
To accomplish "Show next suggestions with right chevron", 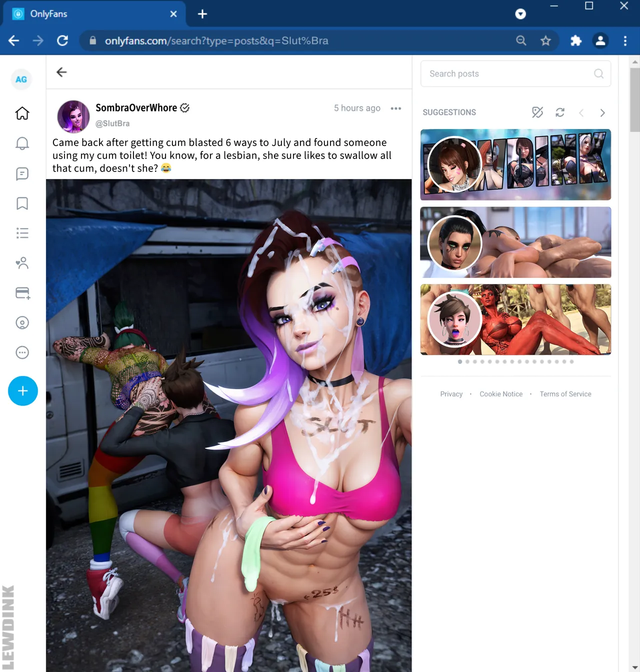I will pos(602,113).
